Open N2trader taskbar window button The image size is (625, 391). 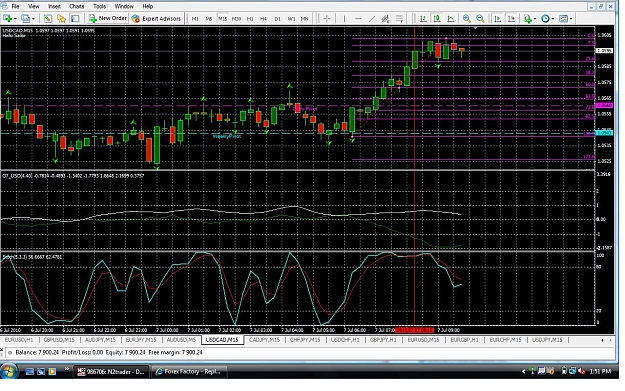coord(112,371)
